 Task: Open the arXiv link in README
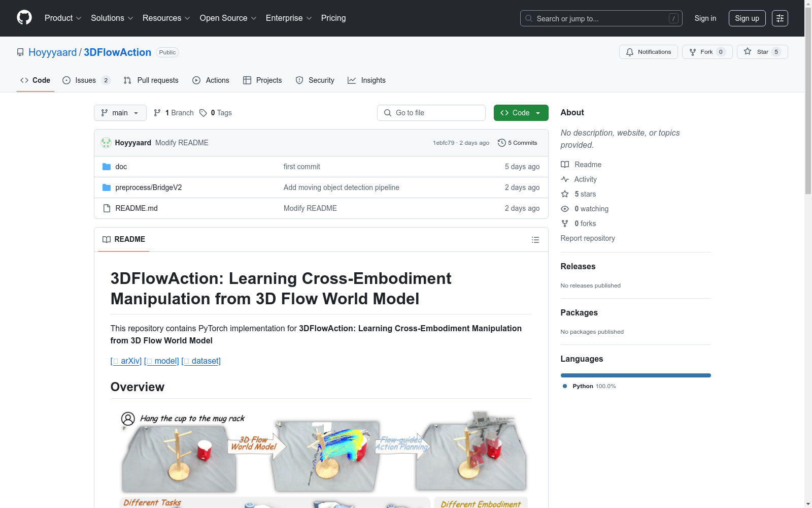(126, 361)
